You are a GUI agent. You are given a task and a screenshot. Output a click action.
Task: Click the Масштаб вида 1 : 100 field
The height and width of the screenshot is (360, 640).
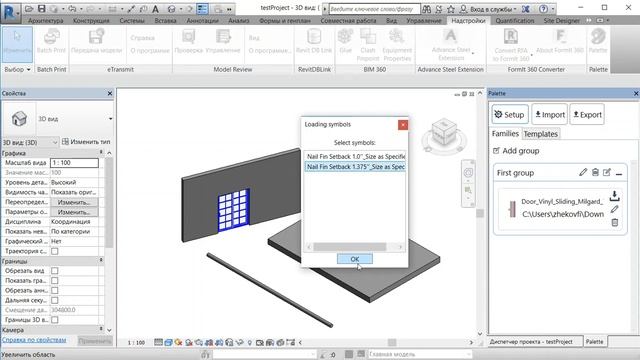[74, 162]
